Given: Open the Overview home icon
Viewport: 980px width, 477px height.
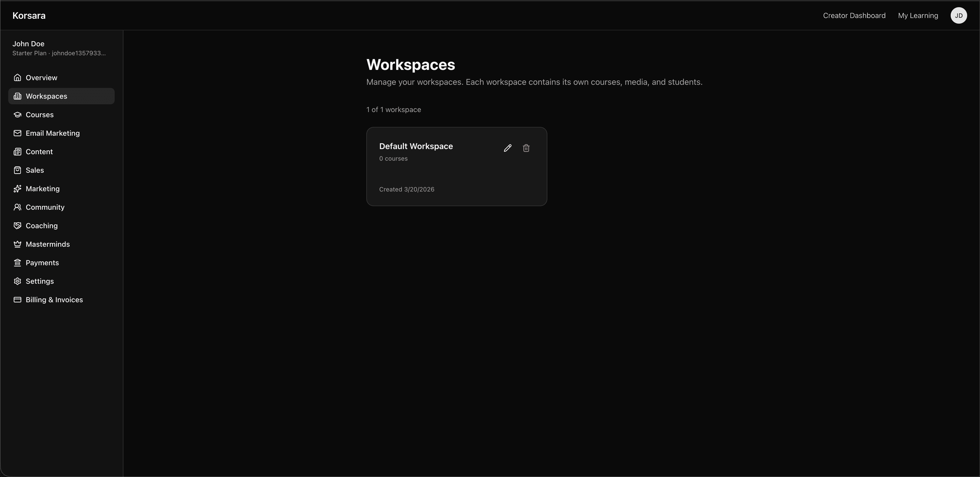Looking at the screenshot, I should (17, 77).
